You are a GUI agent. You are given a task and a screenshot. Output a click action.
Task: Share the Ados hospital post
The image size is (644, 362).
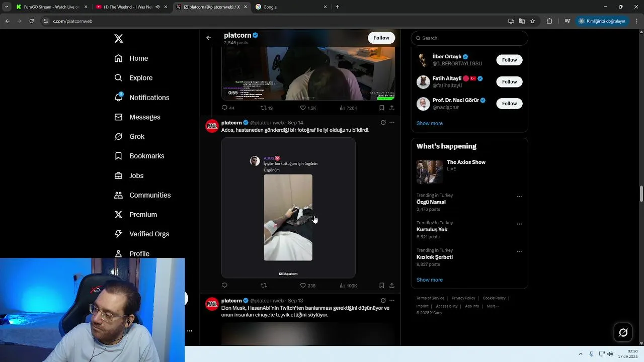392,286
